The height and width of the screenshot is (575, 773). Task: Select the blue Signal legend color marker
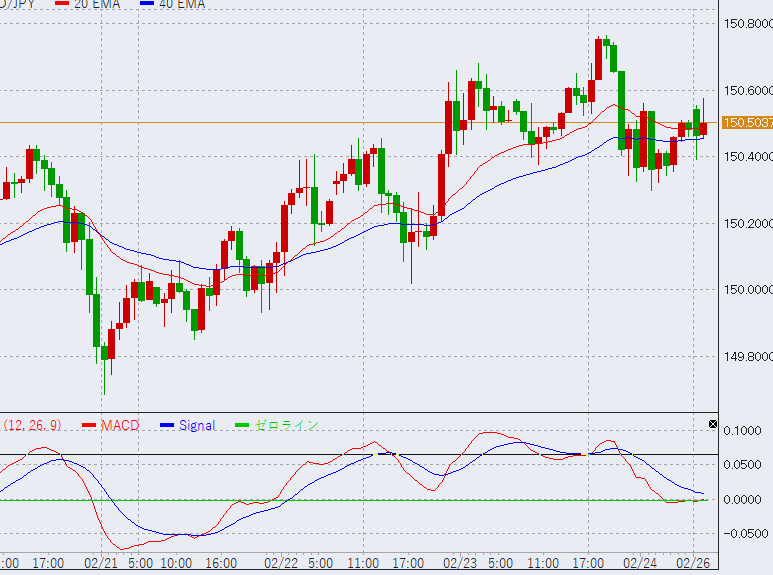point(165,426)
